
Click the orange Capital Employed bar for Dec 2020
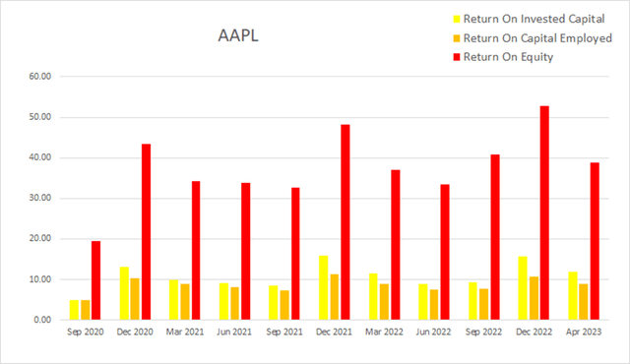[x=135, y=299]
